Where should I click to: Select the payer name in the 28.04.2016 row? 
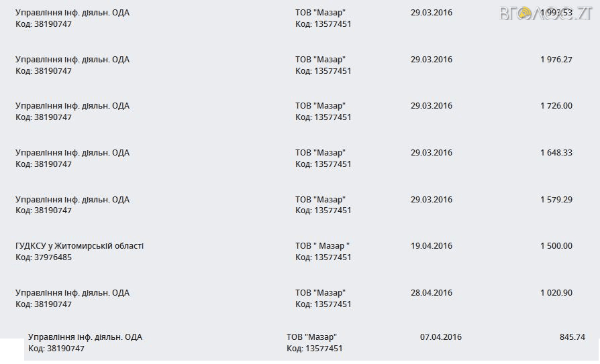pos(72,293)
